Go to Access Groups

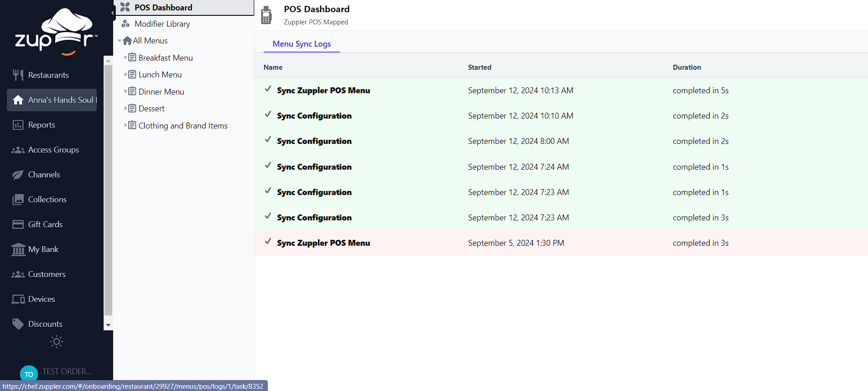coord(53,150)
